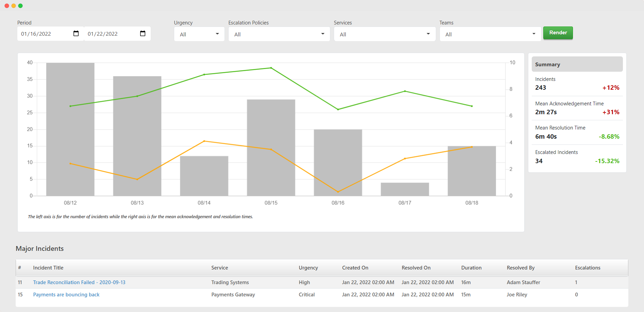Viewport: 644px width, 312px height.
Task: Click the Escalations column header
Action: (588, 268)
